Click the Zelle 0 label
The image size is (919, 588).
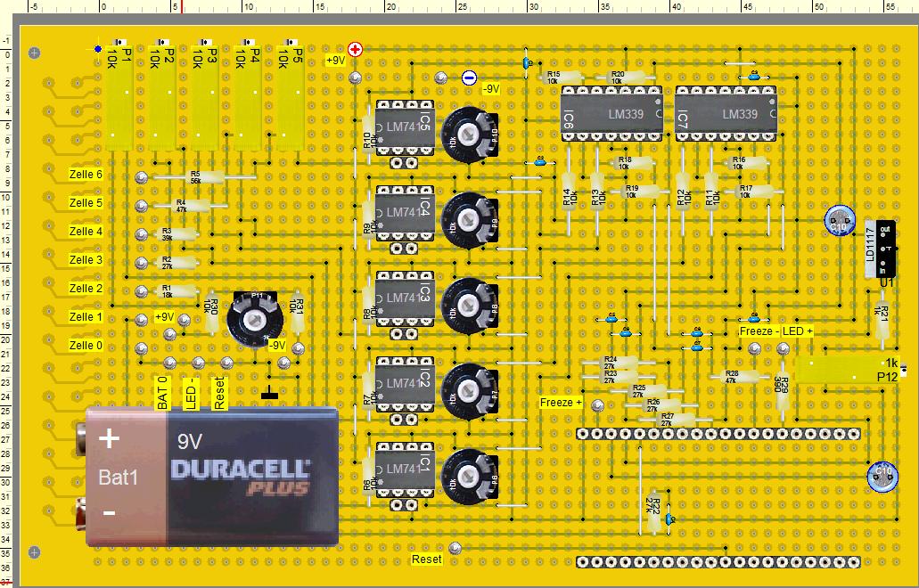coord(86,346)
